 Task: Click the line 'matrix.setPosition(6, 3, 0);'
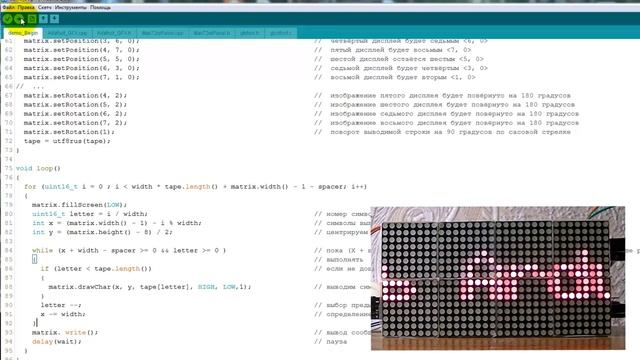coord(81,68)
